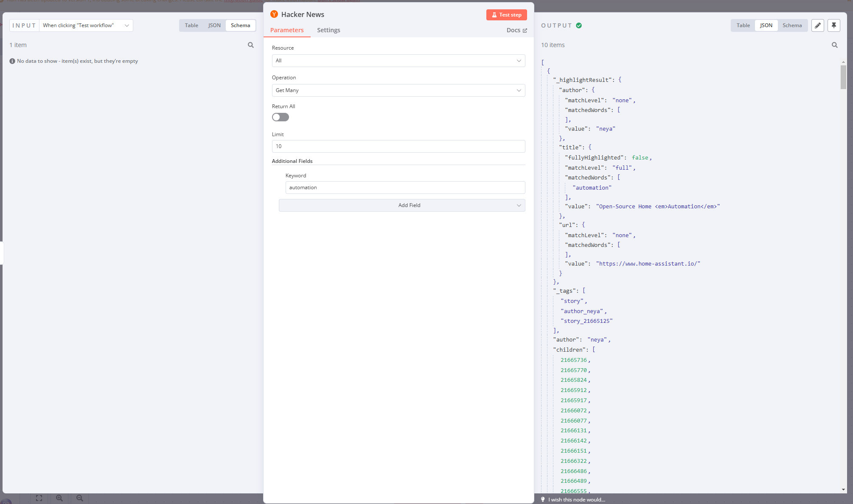This screenshot has width=853, height=504.
Task: Open the Operation dropdown showing Get Many
Action: 398,90
